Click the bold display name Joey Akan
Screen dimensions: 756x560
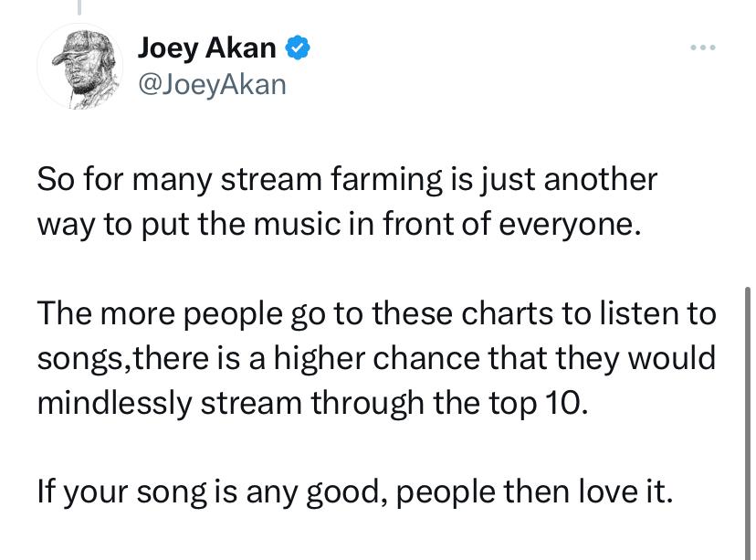(207, 48)
